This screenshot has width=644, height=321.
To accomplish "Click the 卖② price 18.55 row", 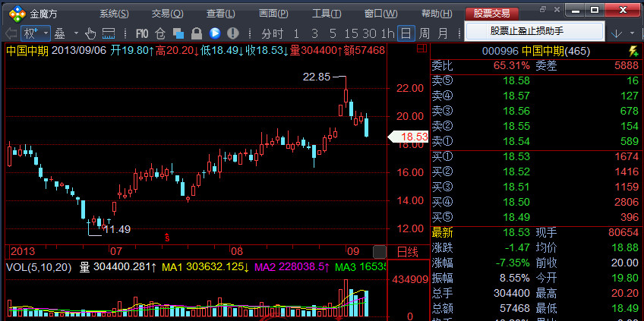I will pos(535,127).
